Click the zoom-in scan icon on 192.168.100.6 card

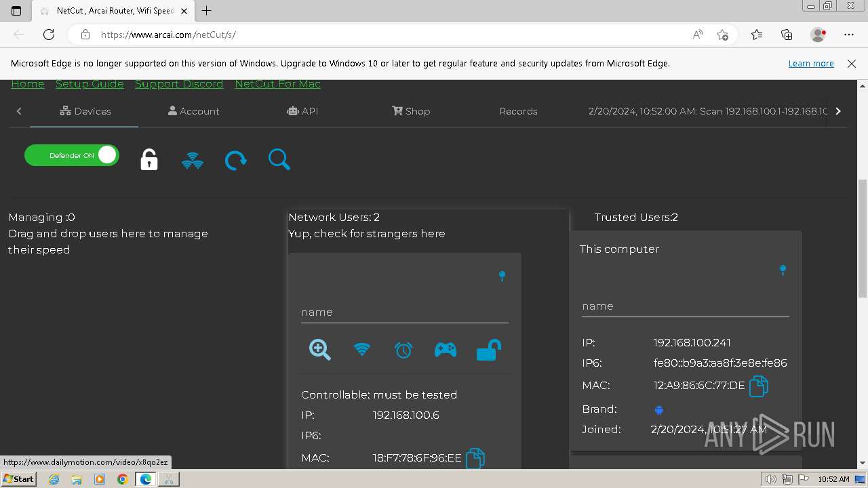coord(320,350)
